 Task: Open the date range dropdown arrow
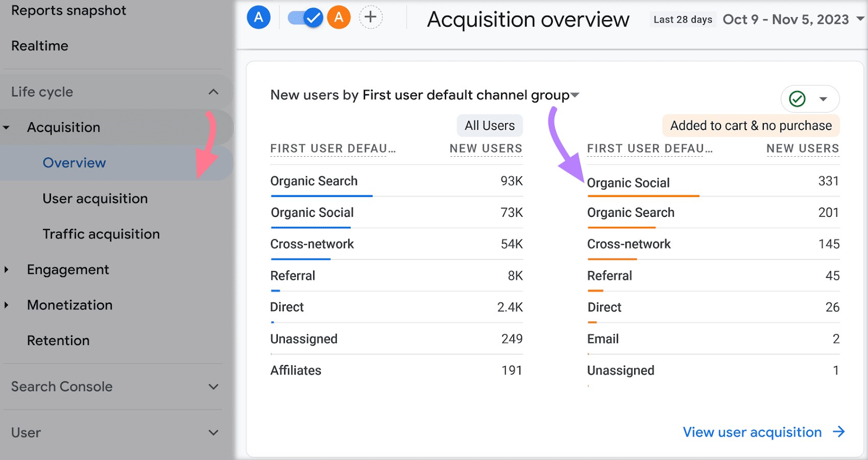(x=860, y=19)
